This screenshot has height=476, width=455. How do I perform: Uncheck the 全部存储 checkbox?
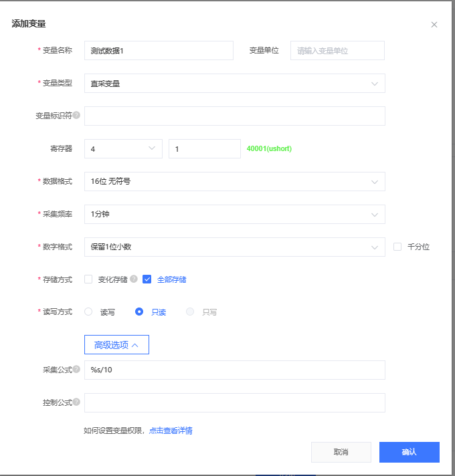pyautogui.click(x=147, y=279)
